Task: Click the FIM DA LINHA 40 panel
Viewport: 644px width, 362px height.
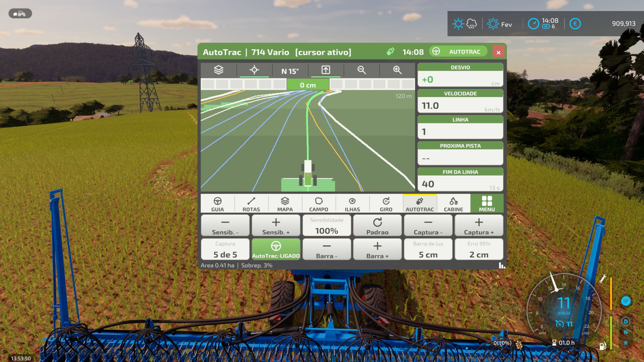Action: 460,180
